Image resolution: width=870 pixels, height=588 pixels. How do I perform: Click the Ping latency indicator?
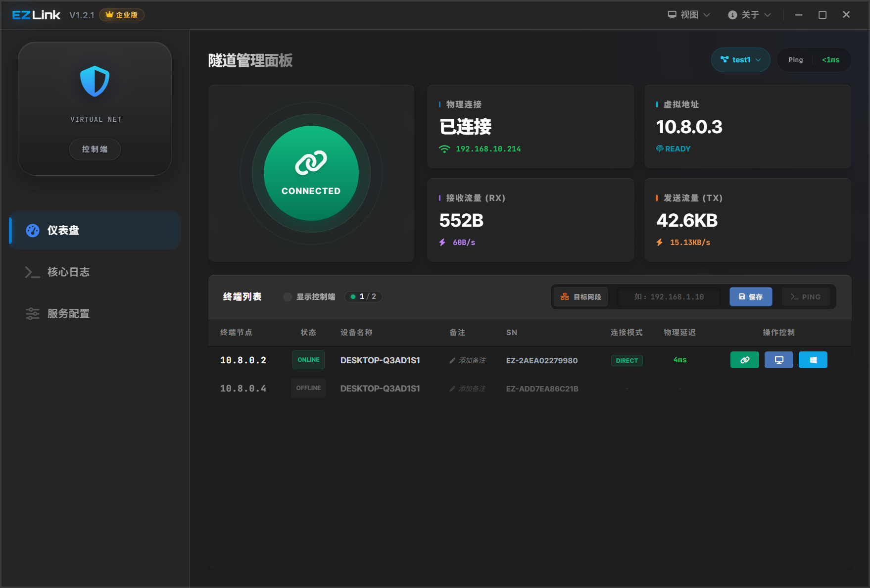pyautogui.click(x=814, y=60)
